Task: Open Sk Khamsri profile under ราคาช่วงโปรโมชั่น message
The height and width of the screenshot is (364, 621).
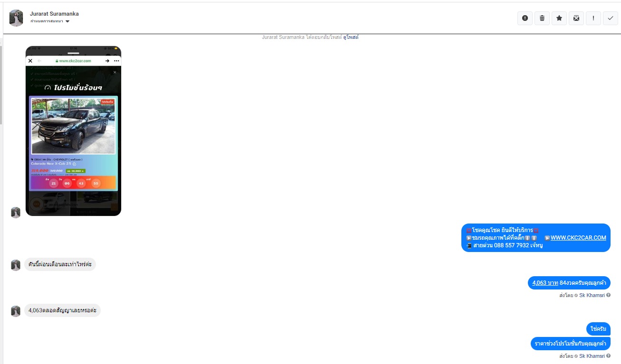Action: [592, 356]
